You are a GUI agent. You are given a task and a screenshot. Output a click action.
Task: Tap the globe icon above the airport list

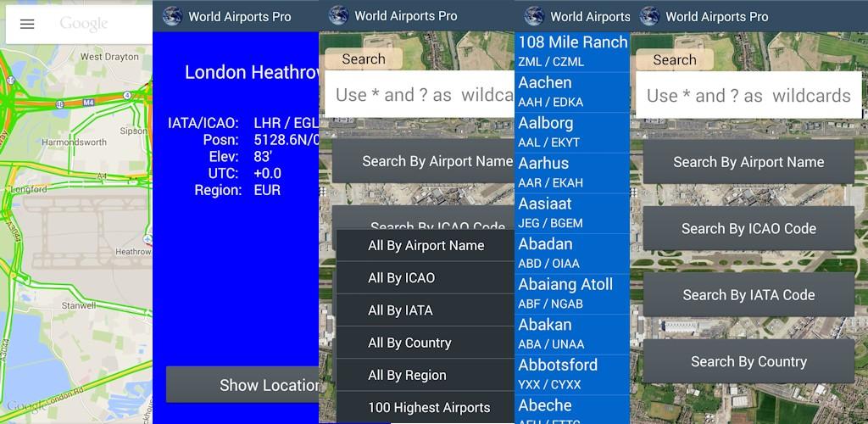coord(534,16)
